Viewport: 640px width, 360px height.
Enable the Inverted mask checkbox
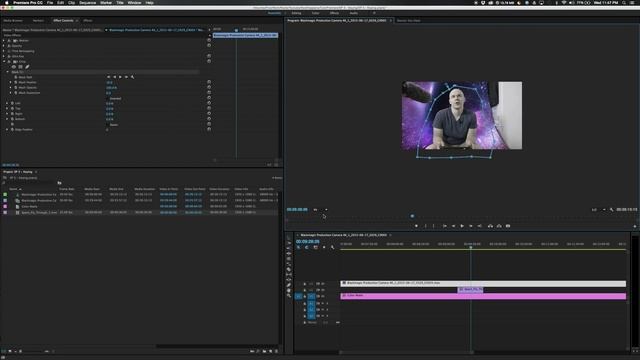click(x=108, y=98)
